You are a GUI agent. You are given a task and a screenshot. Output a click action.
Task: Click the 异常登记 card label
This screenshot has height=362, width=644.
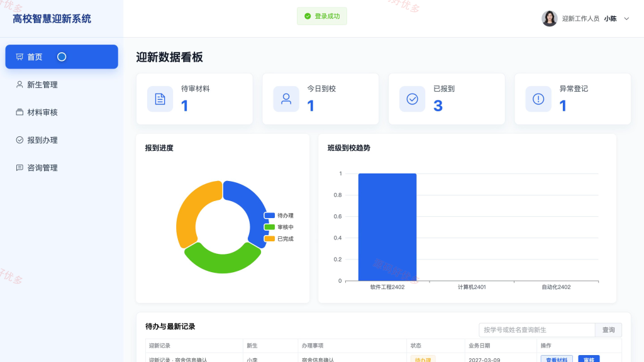pyautogui.click(x=574, y=89)
